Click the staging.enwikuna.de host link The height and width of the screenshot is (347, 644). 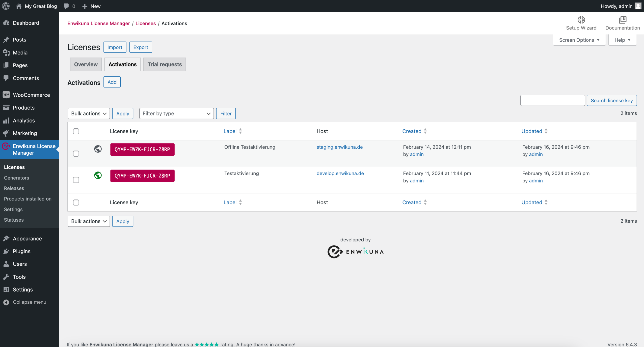(x=340, y=146)
